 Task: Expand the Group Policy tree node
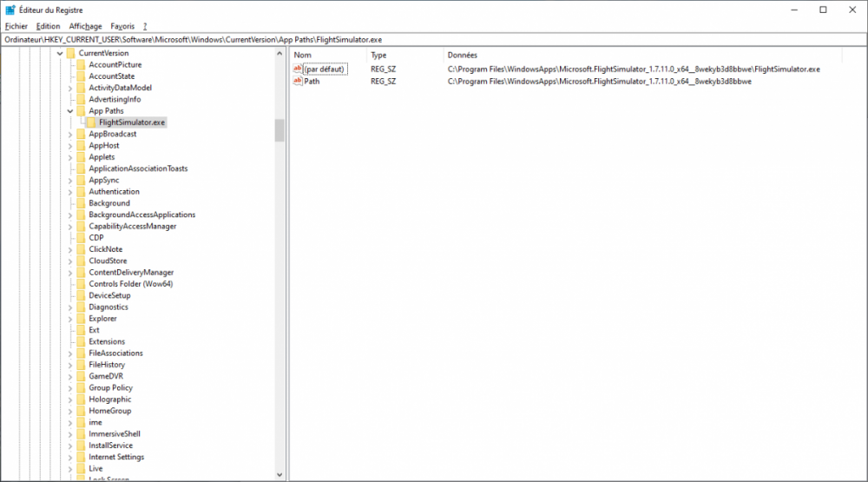70,388
